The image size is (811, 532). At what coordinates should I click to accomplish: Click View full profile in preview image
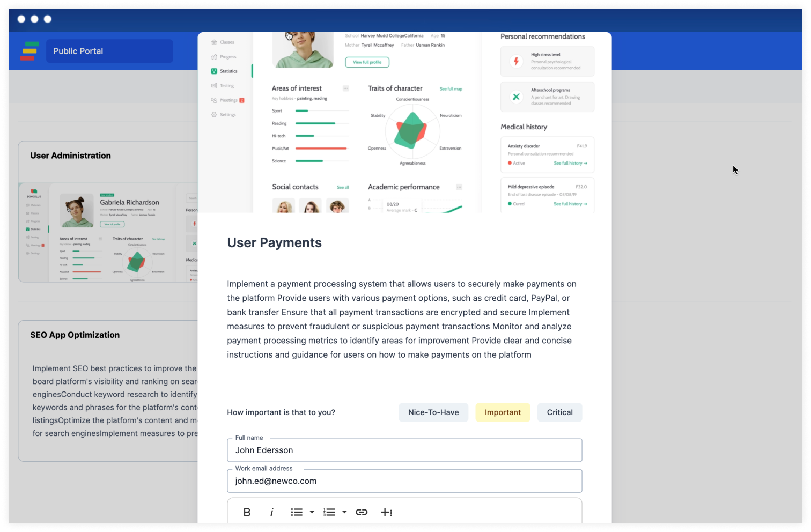coord(367,62)
